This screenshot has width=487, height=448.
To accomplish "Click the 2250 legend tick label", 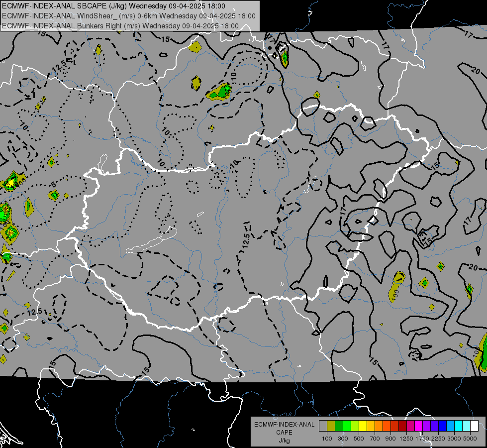I will [x=438, y=439].
